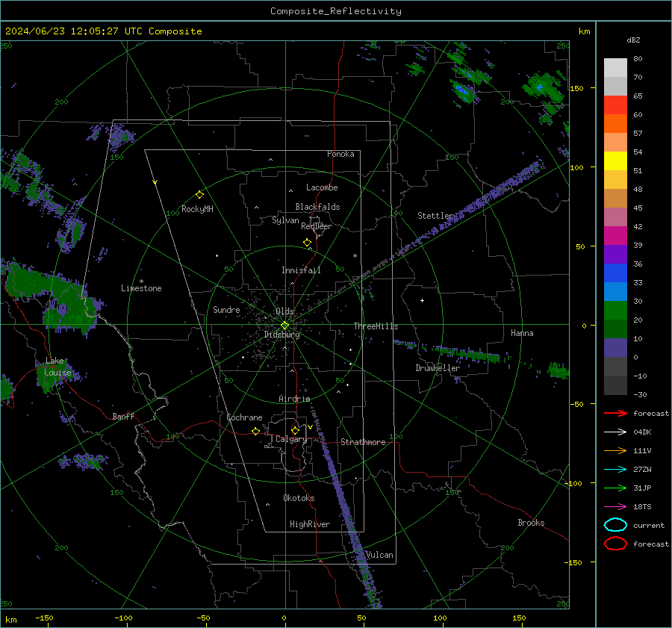This screenshot has height=628, width=672.
Task: Click the orange 111V arrow in legend
Action: [615, 450]
